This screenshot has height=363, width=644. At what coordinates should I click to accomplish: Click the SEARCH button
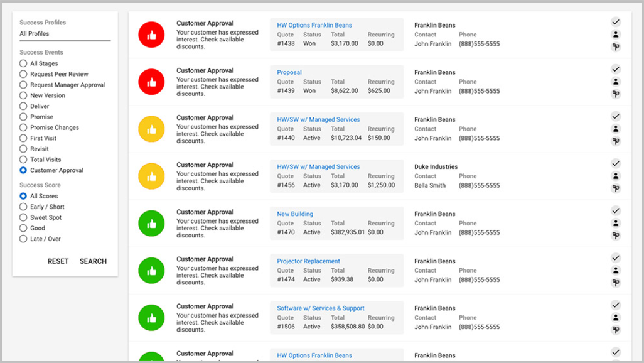point(94,261)
